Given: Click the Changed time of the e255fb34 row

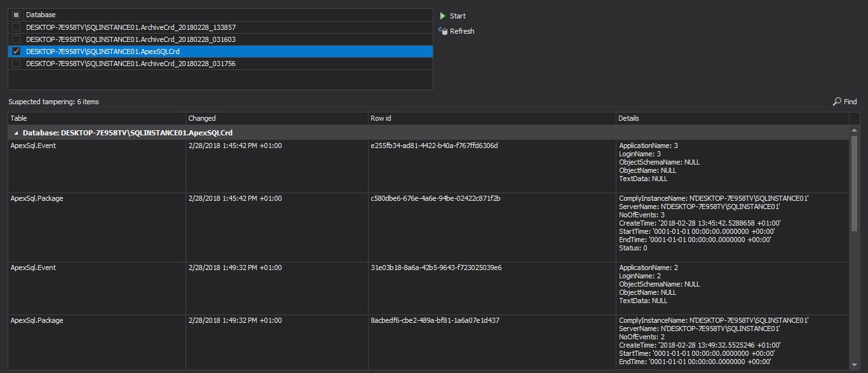Looking at the screenshot, I should click(x=235, y=146).
